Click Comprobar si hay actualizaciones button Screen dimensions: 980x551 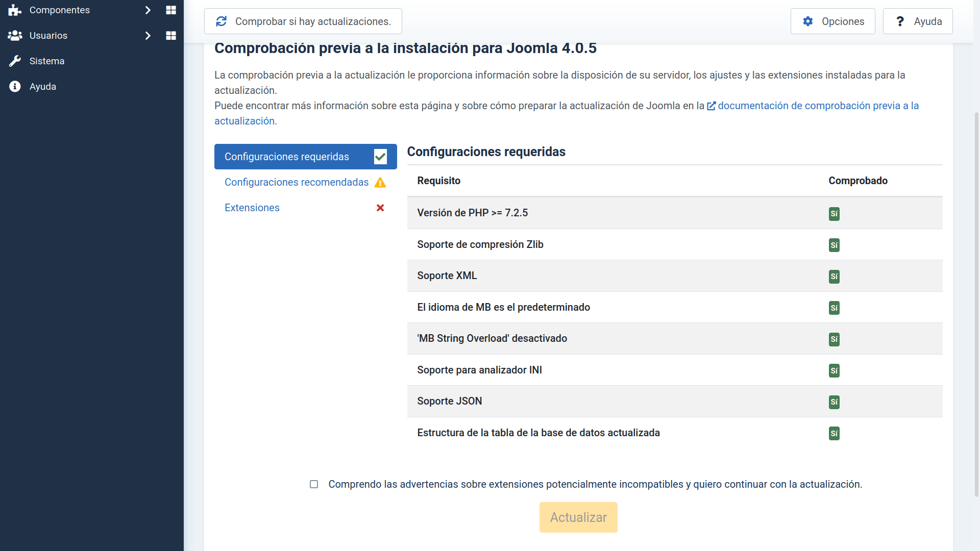pos(303,21)
